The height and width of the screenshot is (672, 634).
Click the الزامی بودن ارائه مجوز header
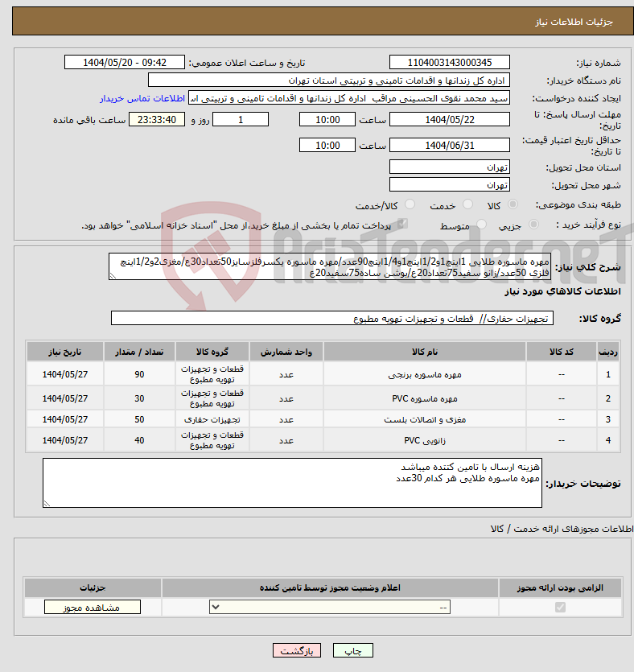point(560,587)
